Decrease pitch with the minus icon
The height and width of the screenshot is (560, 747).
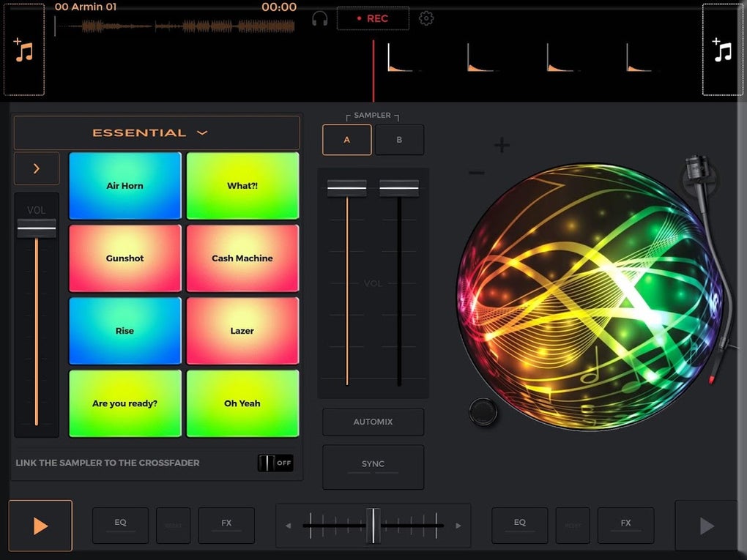coord(477,172)
